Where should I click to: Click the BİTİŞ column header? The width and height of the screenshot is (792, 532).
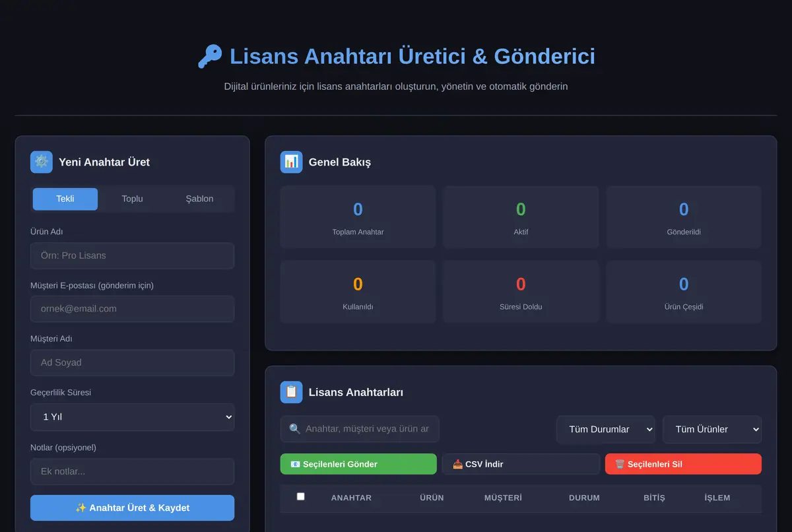(x=654, y=498)
